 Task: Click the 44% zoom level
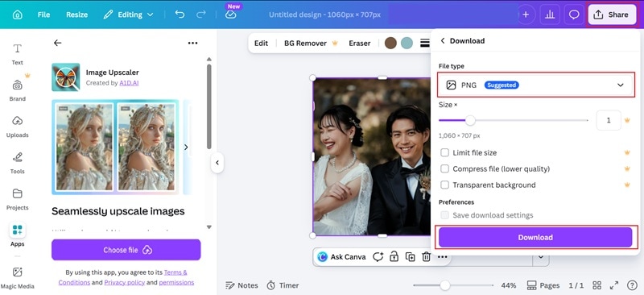coord(509,285)
